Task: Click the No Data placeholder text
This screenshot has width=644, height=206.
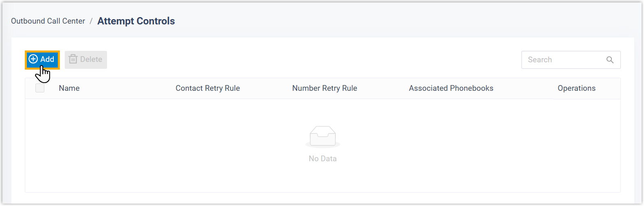Action: tap(322, 159)
